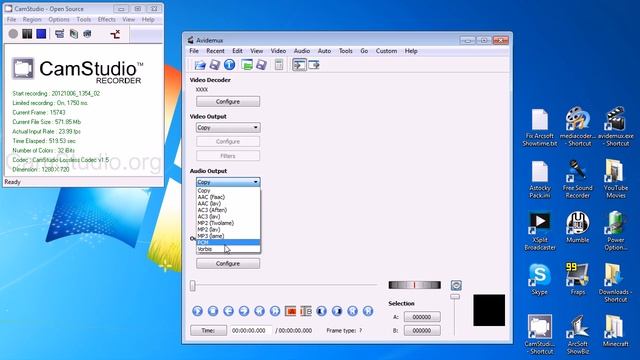Click CamStudio record to AVI/SWF icon
The image size is (640, 360).
73,34
